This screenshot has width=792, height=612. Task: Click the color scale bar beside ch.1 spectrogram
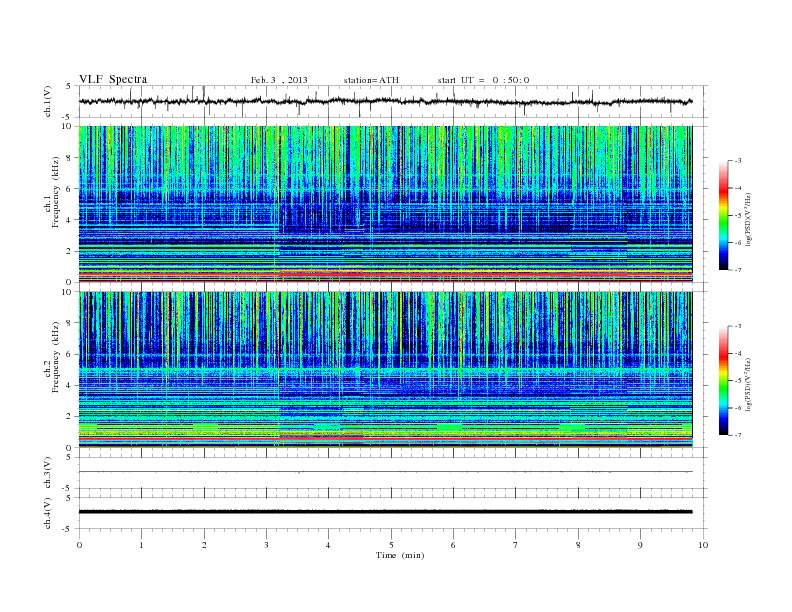click(723, 216)
